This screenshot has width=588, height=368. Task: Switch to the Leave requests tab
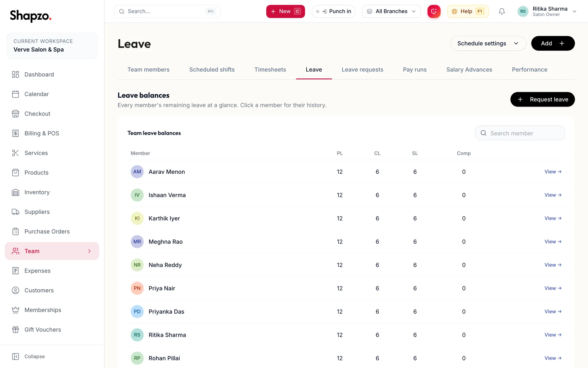pyautogui.click(x=363, y=69)
